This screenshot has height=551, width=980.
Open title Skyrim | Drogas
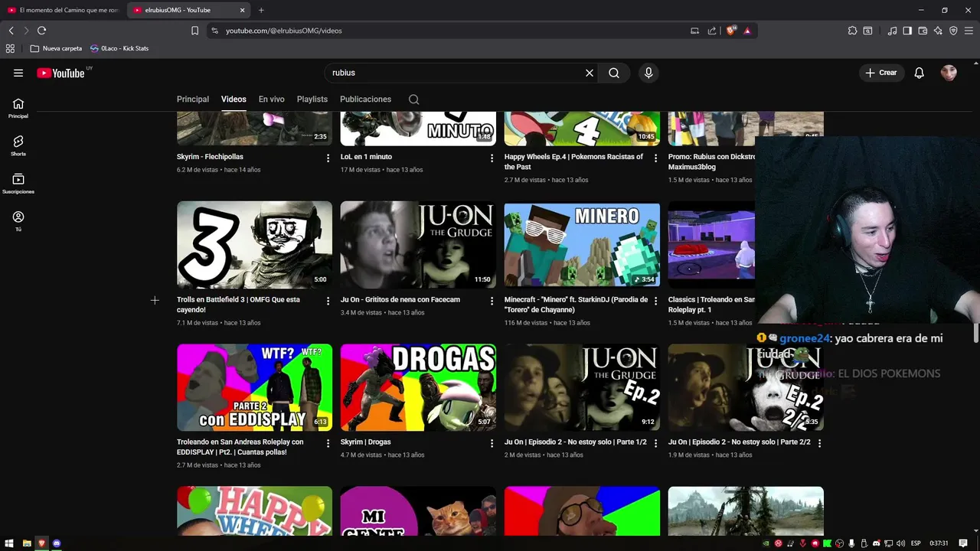click(x=366, y=442)
